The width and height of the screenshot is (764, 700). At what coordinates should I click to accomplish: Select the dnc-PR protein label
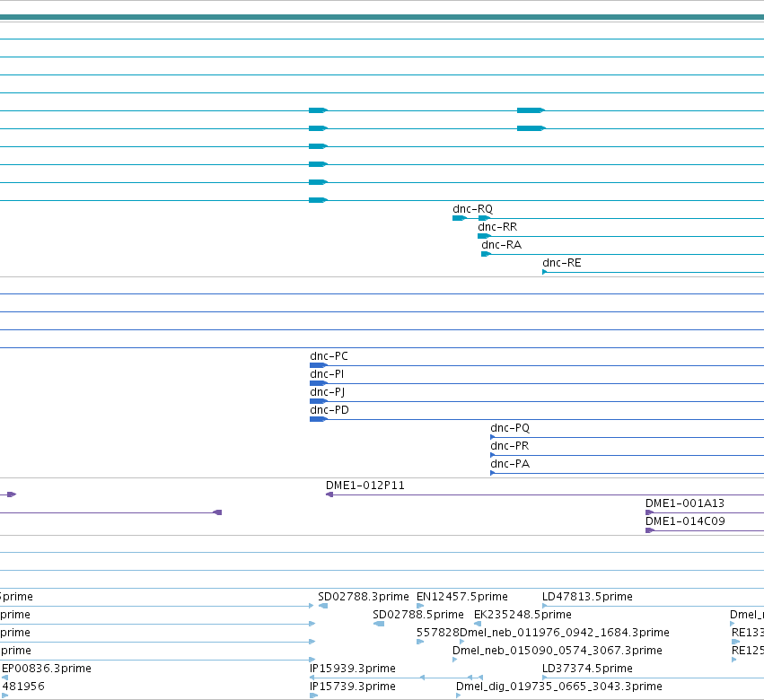click(x=510, y=446)
